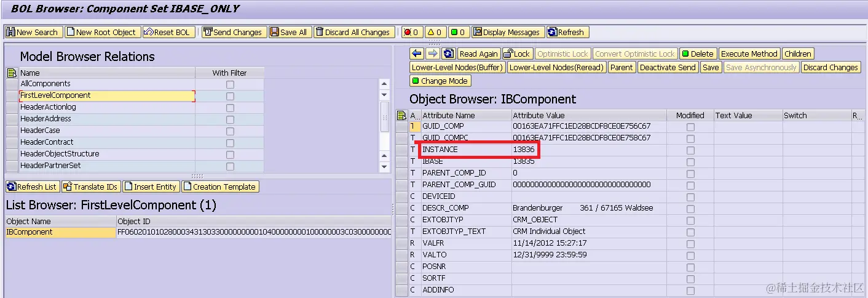Viewport: 868px width, 298px height.
Task: Select the IBASE attribute value 13835
Action: point(589,161)
